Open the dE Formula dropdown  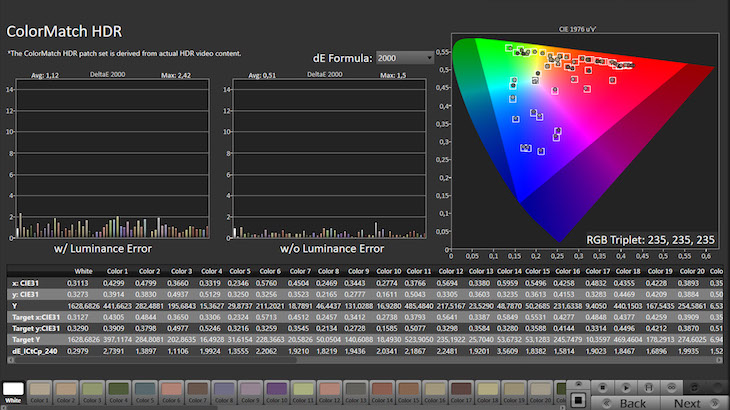(x=404, y=59)
